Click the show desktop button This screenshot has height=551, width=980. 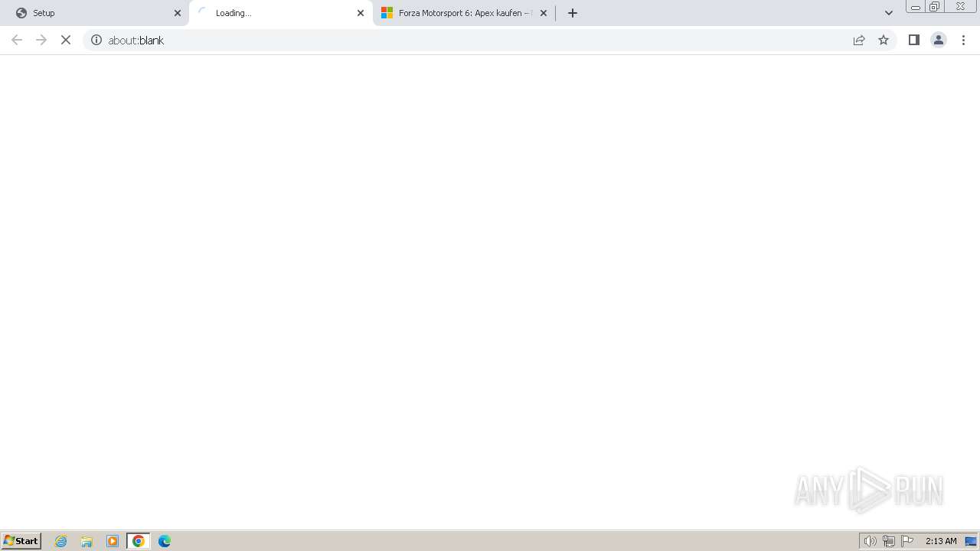point(971,541)
